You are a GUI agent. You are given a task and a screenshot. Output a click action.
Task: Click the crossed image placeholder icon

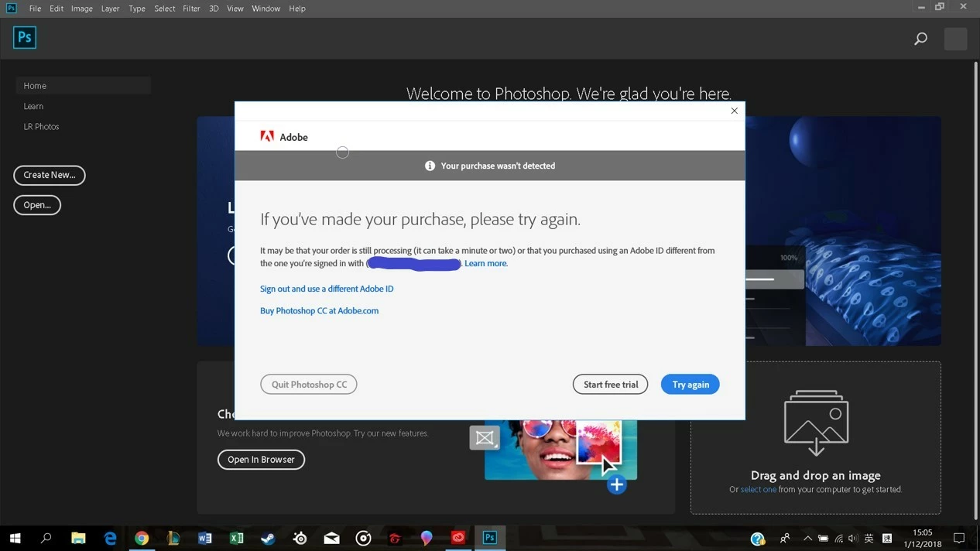tap(485, 438)
